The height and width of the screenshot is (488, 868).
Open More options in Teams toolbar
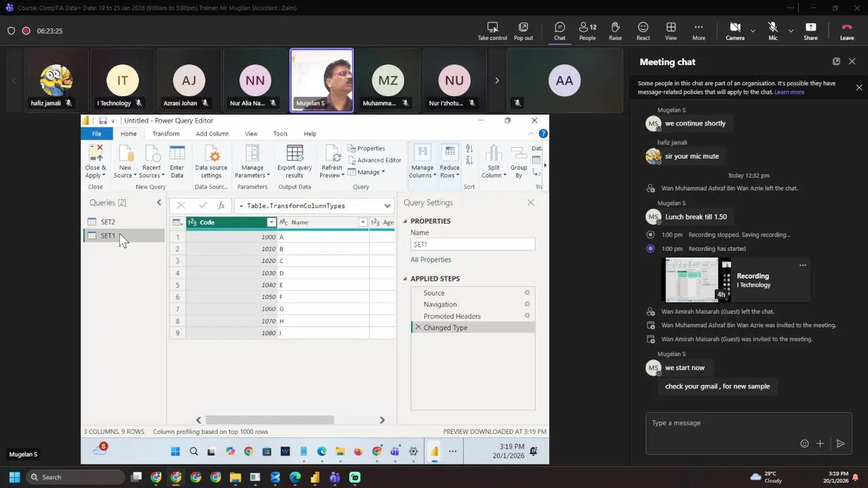698,31
